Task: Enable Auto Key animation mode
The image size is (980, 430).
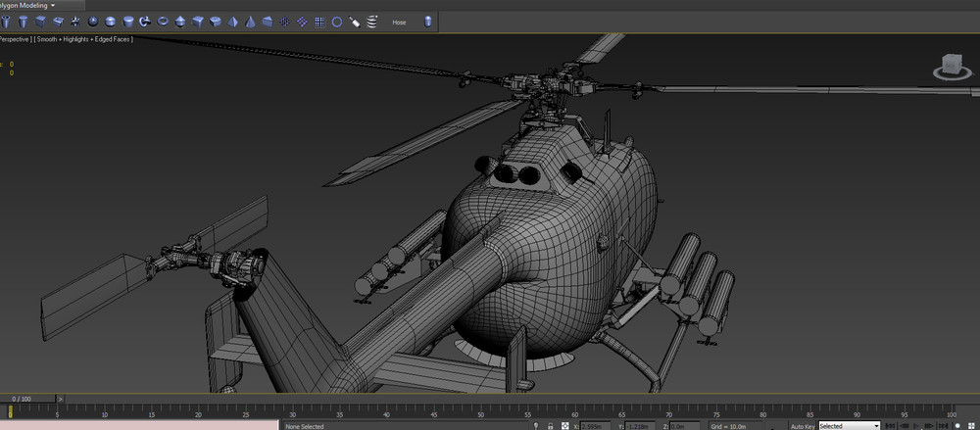Action: point(803,426)
